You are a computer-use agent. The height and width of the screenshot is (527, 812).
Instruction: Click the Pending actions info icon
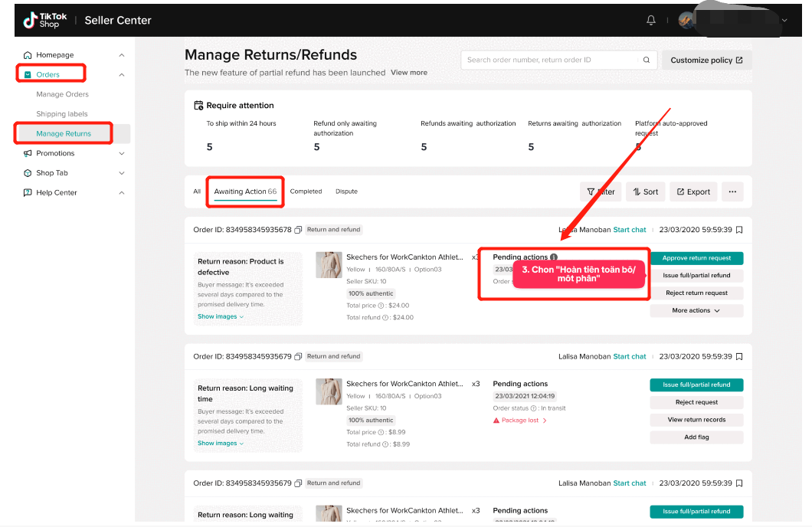tap(554, 257)
